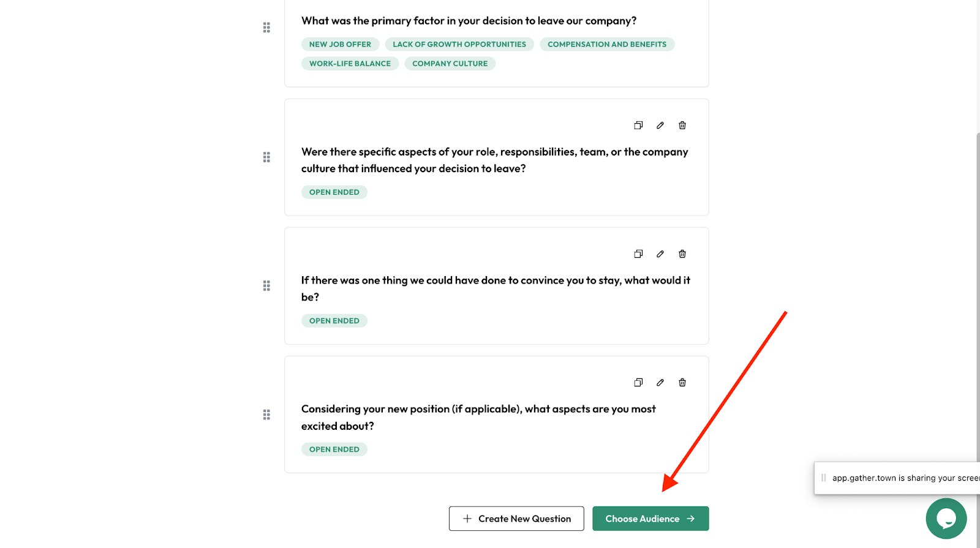Screen dimensions: 980x548
Task: Delete the 'Considering your new position' question
Action: point(682,382)
